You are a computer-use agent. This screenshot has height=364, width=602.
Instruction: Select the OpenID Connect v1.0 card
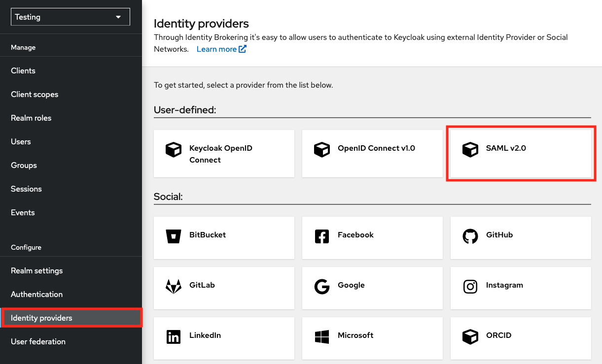372,153
